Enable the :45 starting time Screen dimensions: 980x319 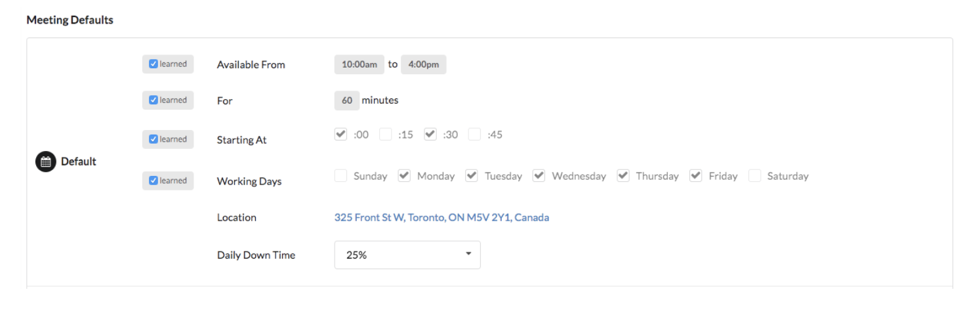click(x=475, y=134)
